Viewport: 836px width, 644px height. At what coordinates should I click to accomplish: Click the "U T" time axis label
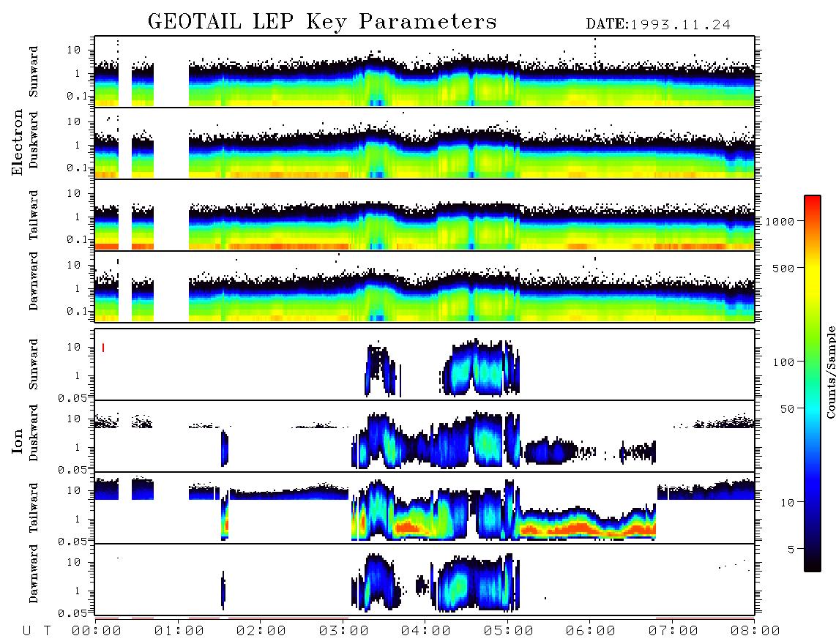(x=37, y=631)
